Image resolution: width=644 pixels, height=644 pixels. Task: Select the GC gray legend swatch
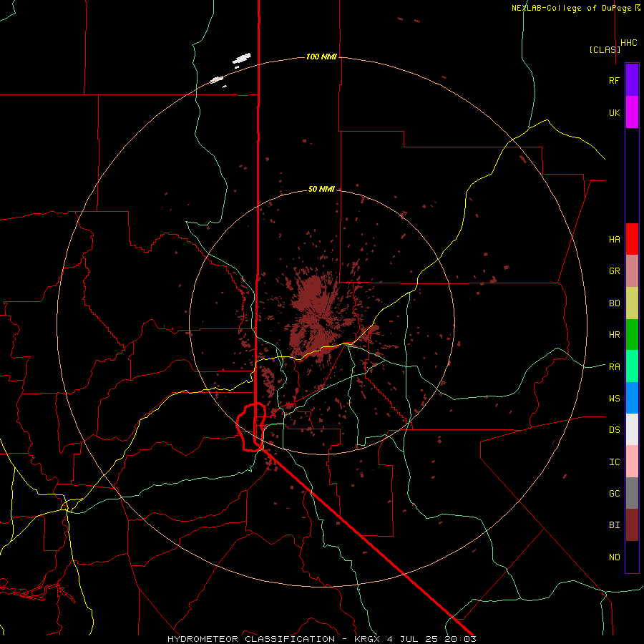[x=632, y=493]
